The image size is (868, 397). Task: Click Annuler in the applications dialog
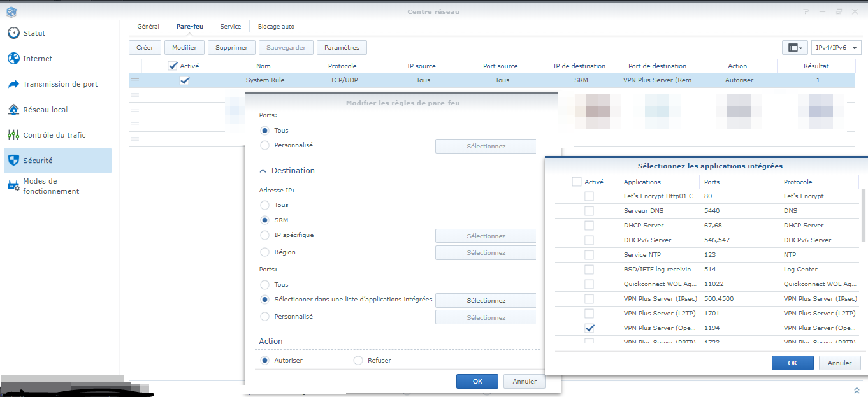tap(839, 363)
